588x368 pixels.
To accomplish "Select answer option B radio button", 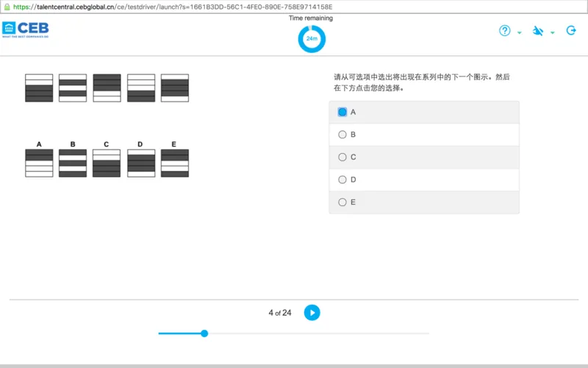I will pos(343,135).
